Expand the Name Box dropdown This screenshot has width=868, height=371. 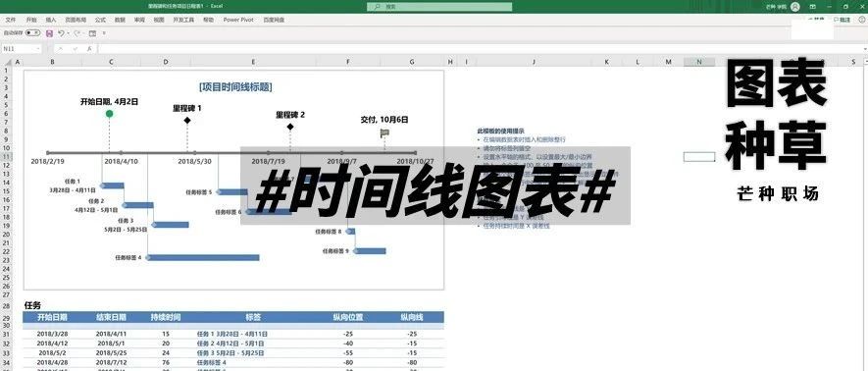pyautogui.click(x=38, y=49)
